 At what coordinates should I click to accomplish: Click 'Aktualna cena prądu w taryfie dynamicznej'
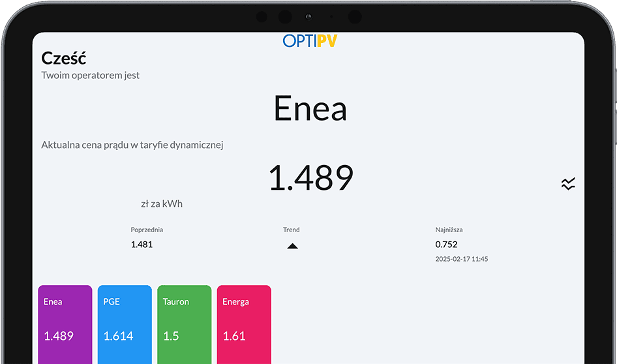132,145
